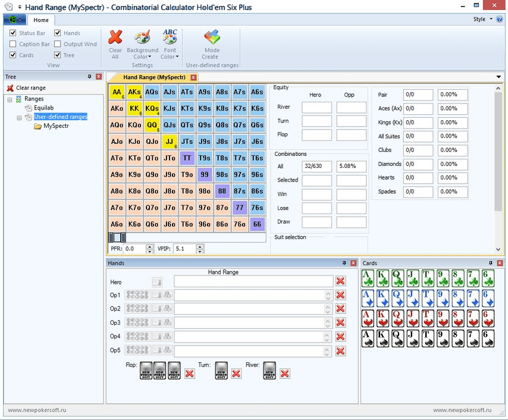This screenshot has width=508, height=420.
Task: Select the Hand Range (MySpectr) tab
Action: click(154, 77)
